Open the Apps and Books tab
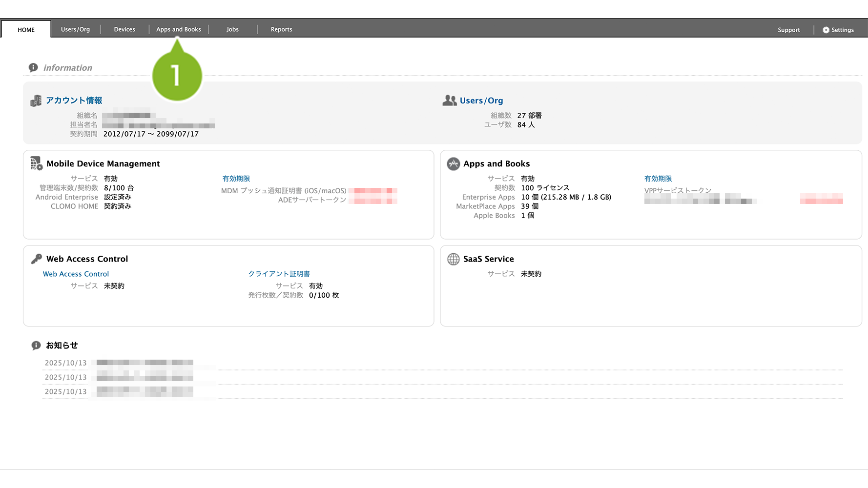The height and width of the screenshot is (488, 868). click(178, 29)
